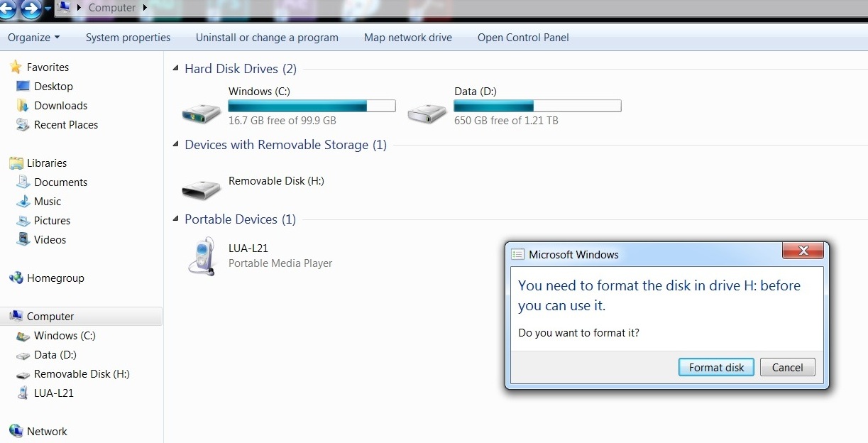Click the Removable Disk (H:) icon in the tree
This screenshot has width=868, height=443.
(23, 374)
